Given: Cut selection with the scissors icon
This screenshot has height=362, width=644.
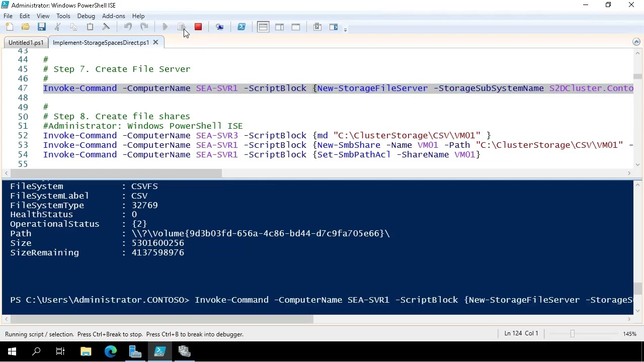Looking at the screenshot, I should (x=58, y=27).
